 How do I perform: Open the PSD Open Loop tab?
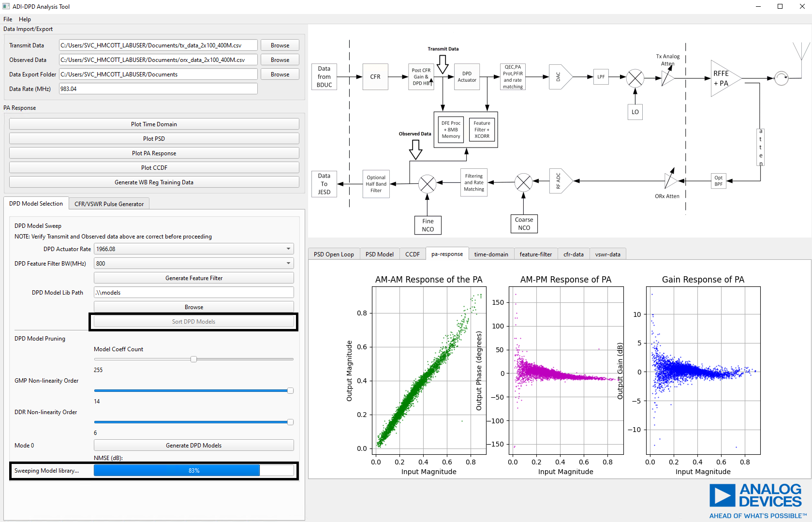tap(333, 254)
